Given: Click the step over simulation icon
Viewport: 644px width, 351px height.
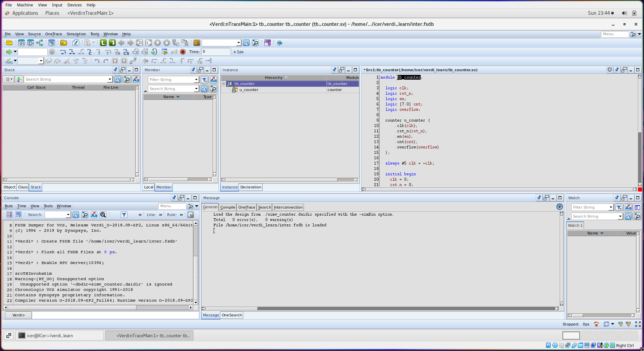Looking at the screenshot, I should (x=63, y=52).
